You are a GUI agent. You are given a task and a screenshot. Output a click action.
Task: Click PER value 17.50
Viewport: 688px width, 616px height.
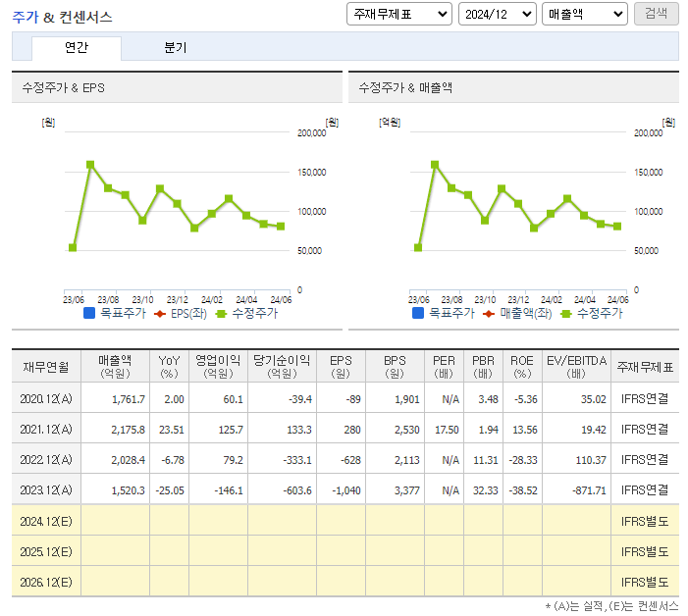point(447,430)
